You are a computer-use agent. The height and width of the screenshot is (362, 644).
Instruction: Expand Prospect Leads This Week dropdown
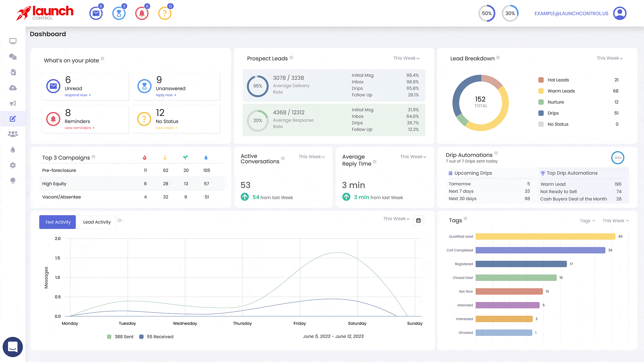pyautogui.click(x=406, y=58)
